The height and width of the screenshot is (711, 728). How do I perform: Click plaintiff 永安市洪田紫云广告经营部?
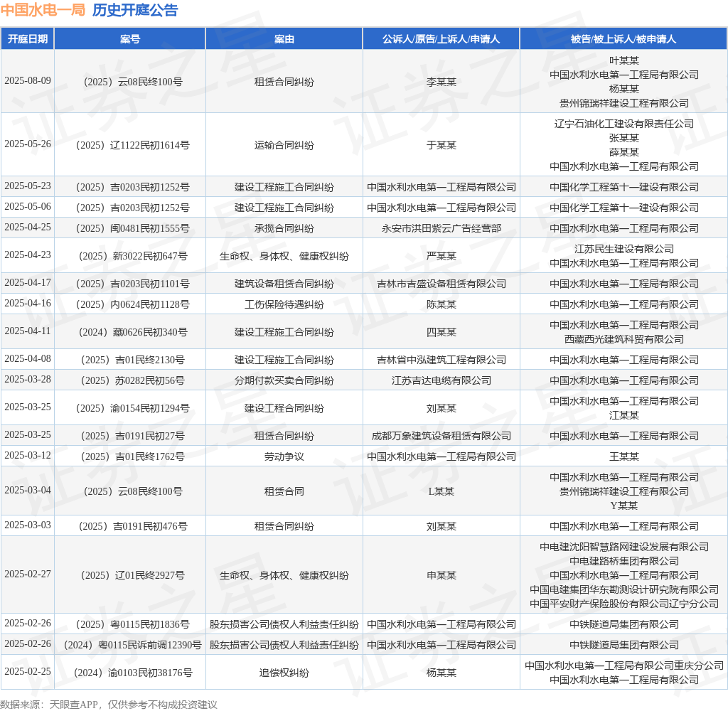click(441, 228)
